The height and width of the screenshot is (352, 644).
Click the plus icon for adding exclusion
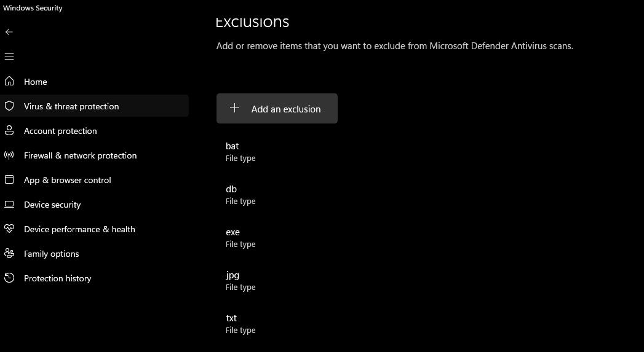coord(234,108)
